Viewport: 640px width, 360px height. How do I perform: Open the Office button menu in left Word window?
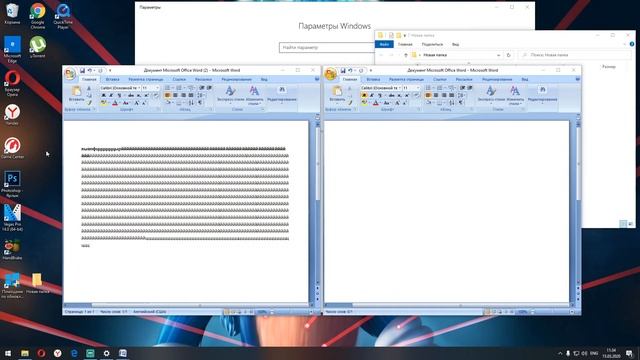[x=70, y=74]
